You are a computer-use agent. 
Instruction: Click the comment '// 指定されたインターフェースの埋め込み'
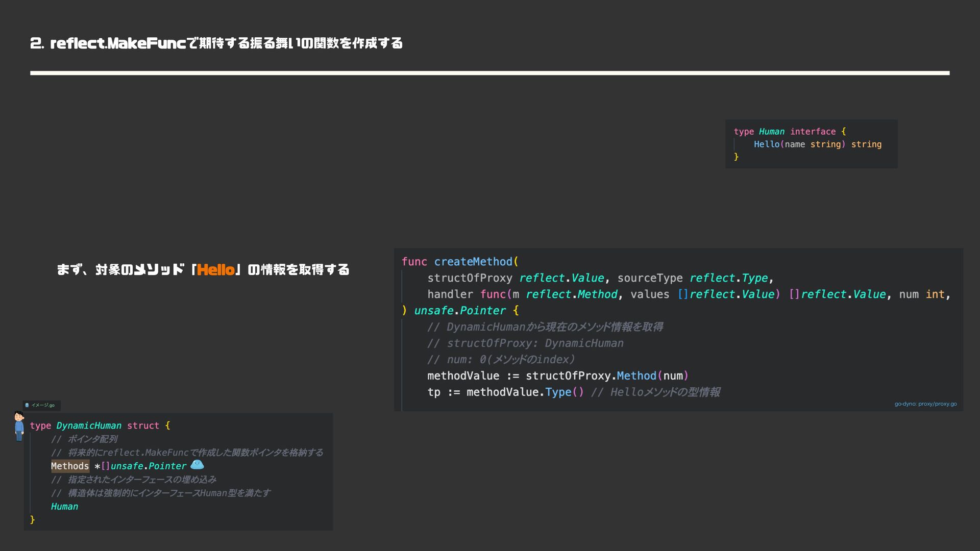(x=133, y=480)
